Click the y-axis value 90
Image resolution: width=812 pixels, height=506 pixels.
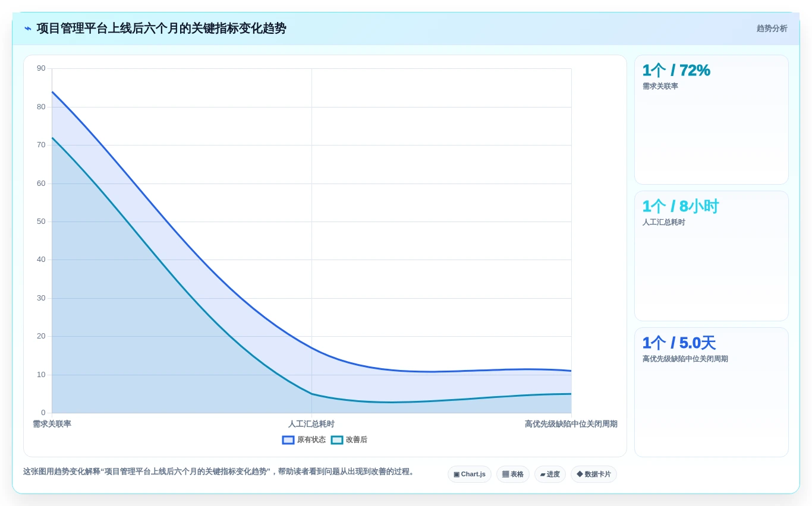click(41, 68)
